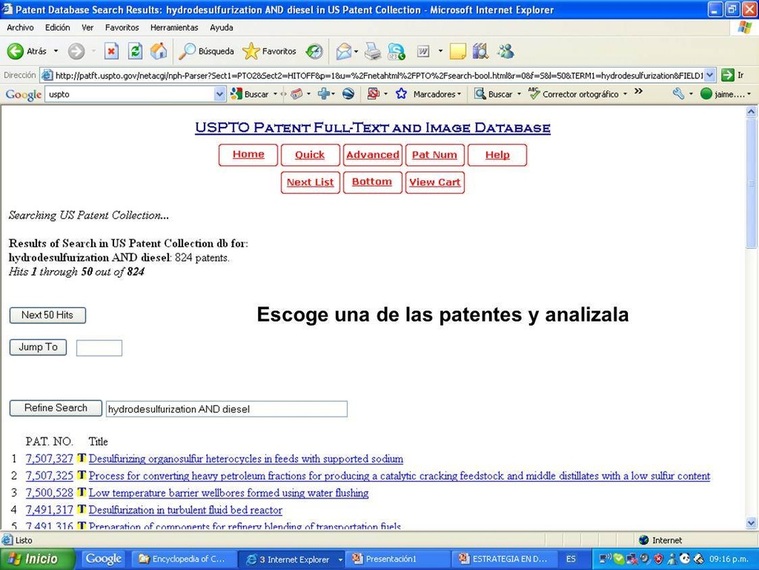Screen dimensions: 759x570
Task: Open Marcadores bookmarks star
Action: tap(401, 94)
